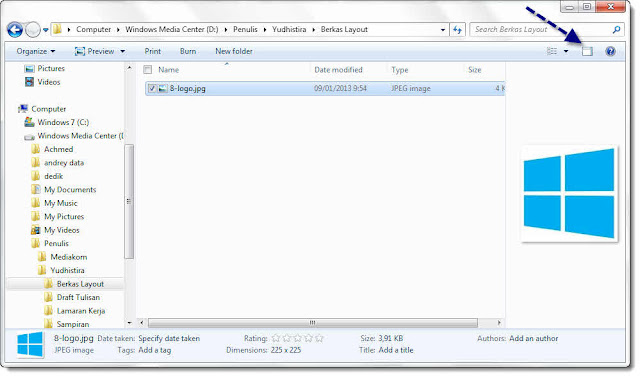The height and width of the screenshot is (377, 640).
Task: Sort by the Type column header
Action: pyautogui.click(x=400, y=70)
